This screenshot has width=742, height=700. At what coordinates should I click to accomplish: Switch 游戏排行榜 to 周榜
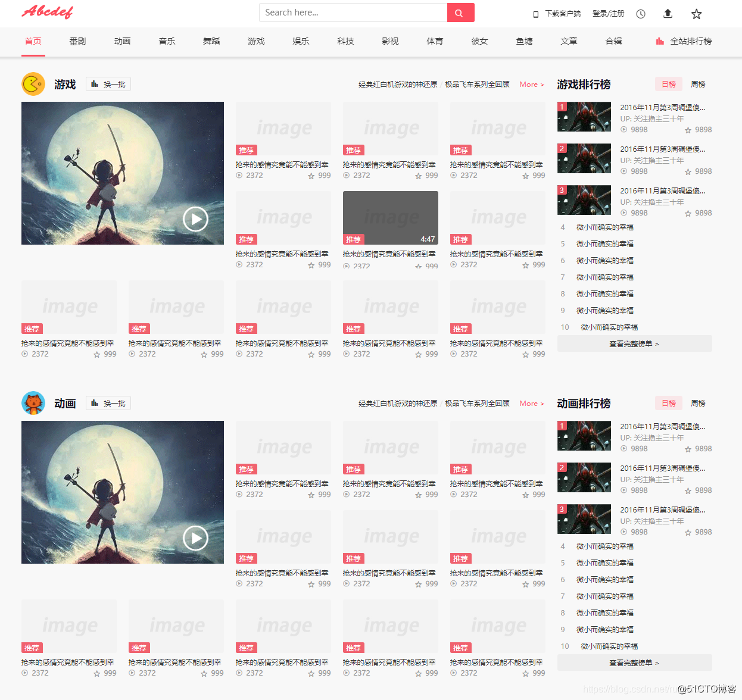tap(697, 84)
